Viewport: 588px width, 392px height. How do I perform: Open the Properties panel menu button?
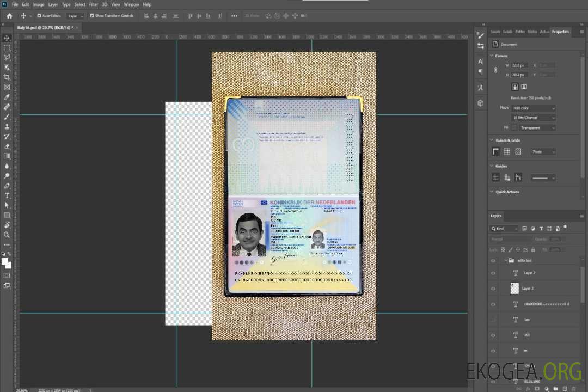[581, 32]
